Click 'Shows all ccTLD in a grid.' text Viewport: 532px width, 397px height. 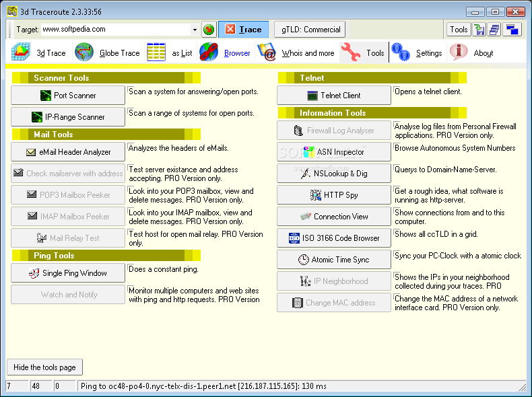[436, 234]
